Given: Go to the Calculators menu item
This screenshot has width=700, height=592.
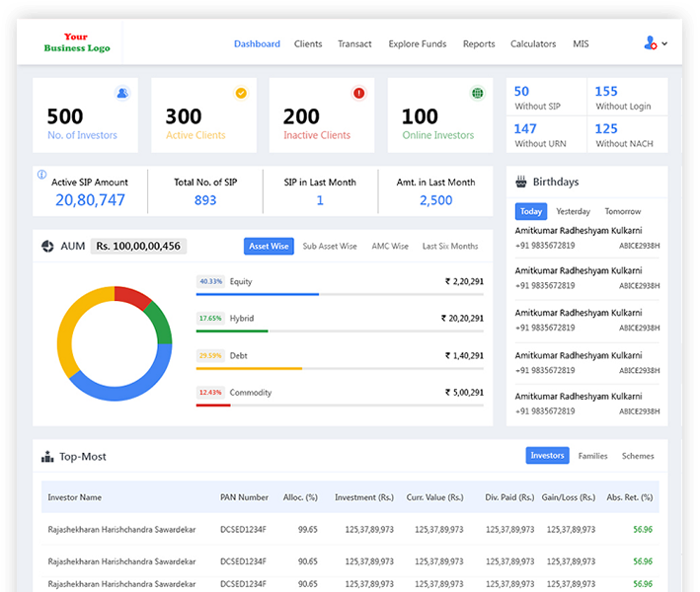Looking at the screenshot, I should pos(532,44).
